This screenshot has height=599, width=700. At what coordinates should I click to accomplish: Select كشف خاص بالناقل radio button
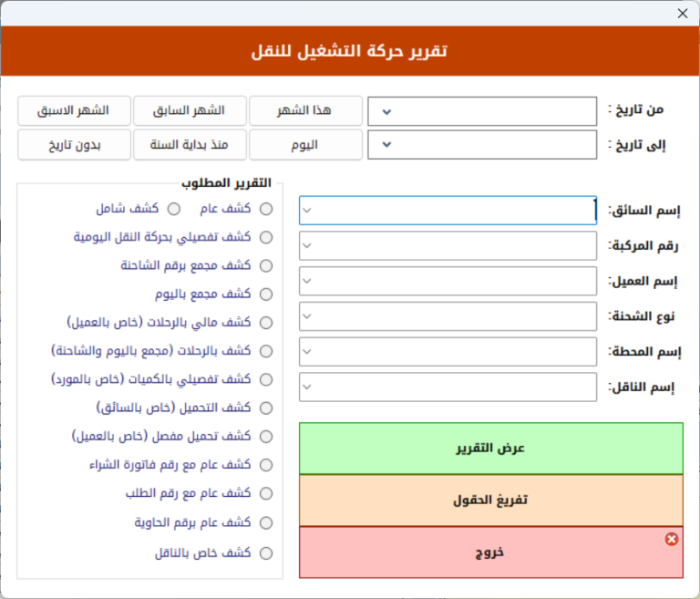(266, 553)
